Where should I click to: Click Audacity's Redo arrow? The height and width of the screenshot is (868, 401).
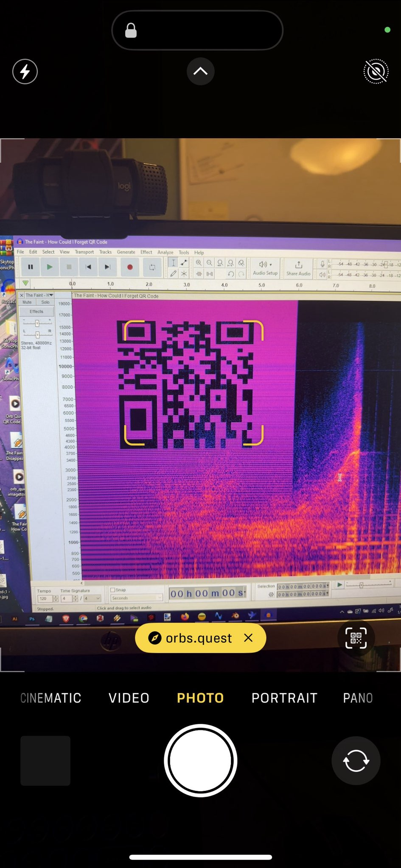[x=241, y=274]
